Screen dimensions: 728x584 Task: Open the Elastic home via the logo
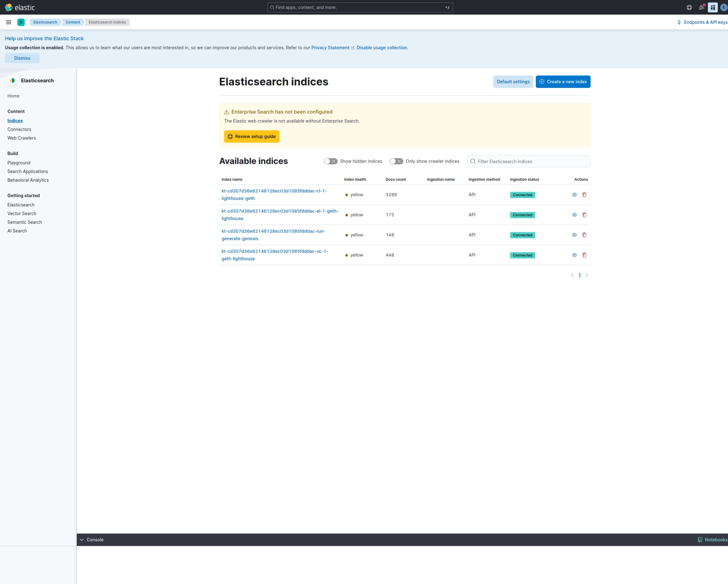point(20,7)
